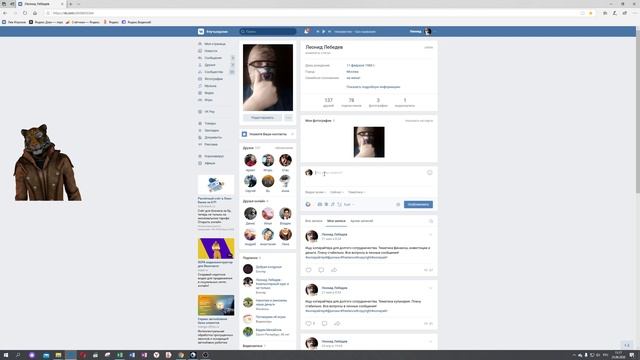Open the first post's options chevron
Image resolution: width=640 pixels, height=360 pixels.
431,234
